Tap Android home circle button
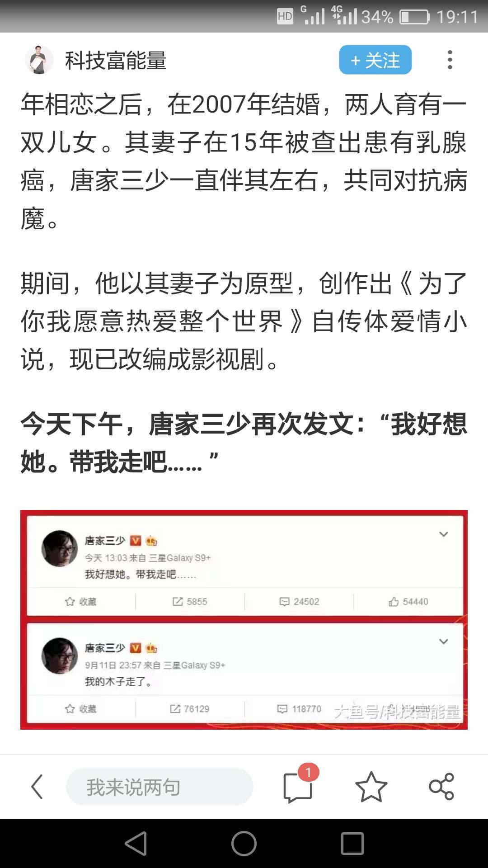The width and height of the screenshot is (488, 868). click(244, 844)
